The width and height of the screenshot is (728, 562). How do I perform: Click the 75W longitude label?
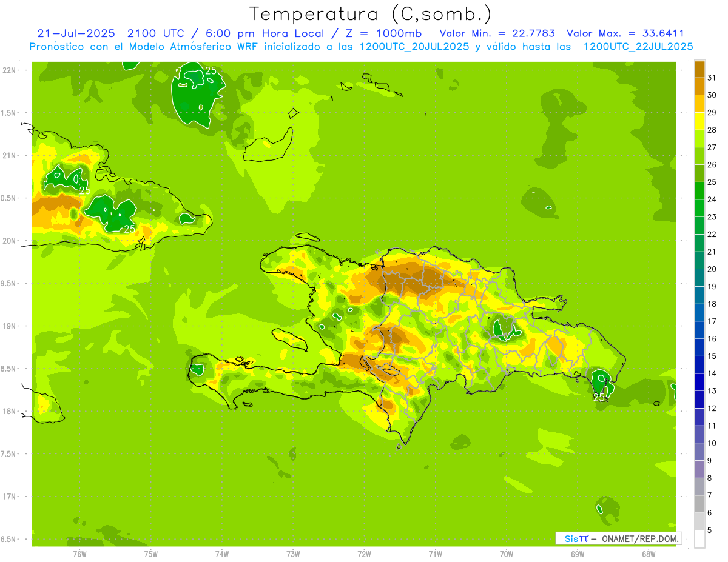(151, 554)
